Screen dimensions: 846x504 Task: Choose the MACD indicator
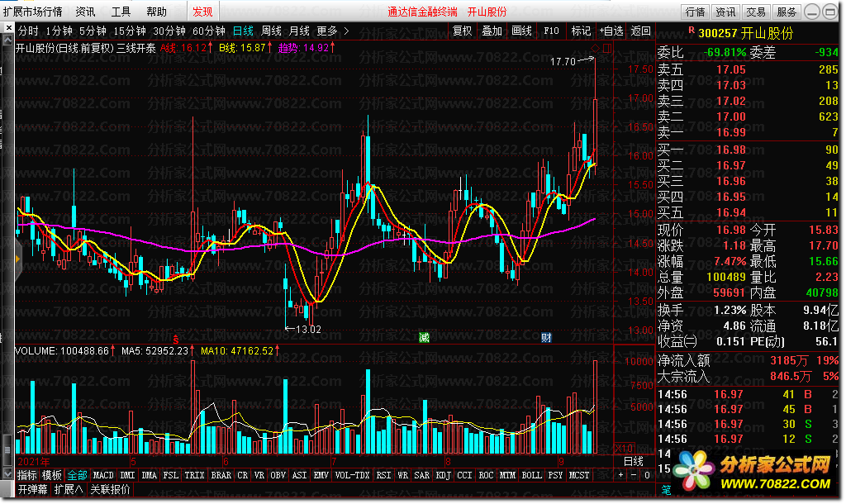point(103,475)
